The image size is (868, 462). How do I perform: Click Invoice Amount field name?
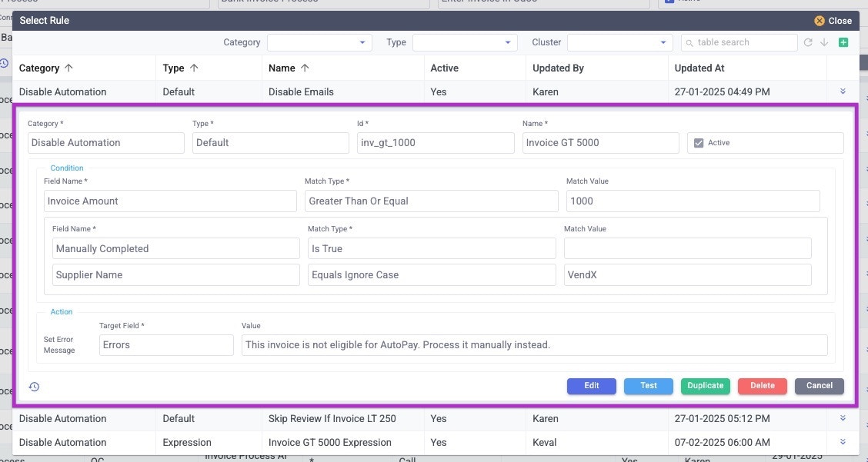point(170,201)
